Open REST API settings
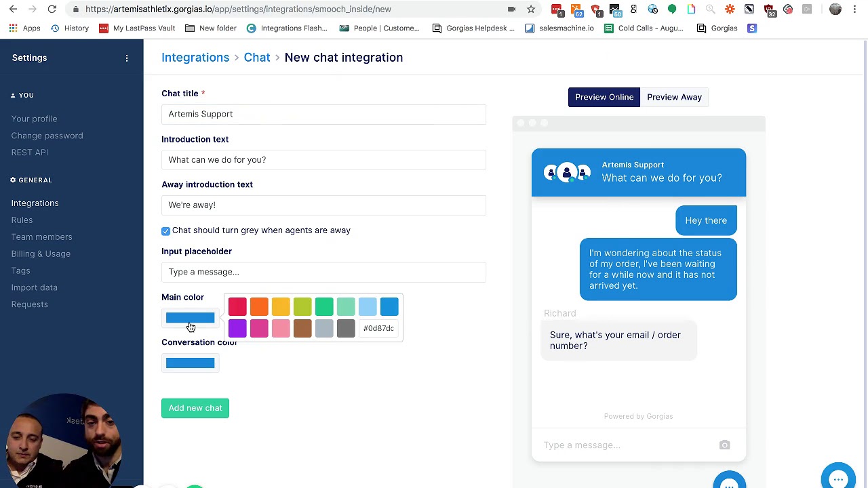868x488 pixels. pyautogui.click(x=29, y=152)
